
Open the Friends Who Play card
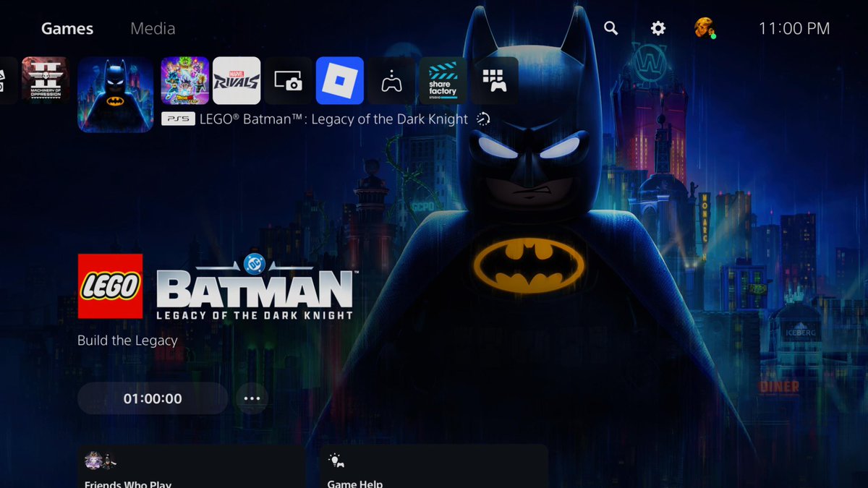click(191, 466)
